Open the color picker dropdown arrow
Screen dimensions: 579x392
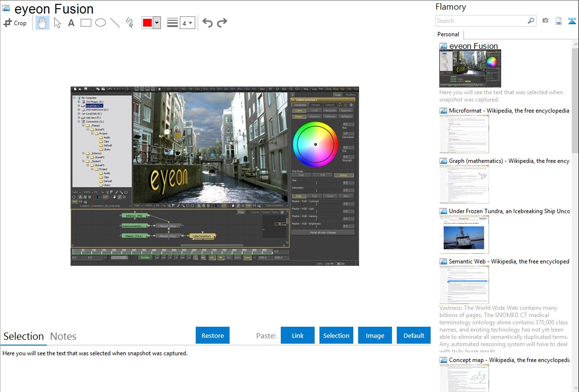coord(157,23)
